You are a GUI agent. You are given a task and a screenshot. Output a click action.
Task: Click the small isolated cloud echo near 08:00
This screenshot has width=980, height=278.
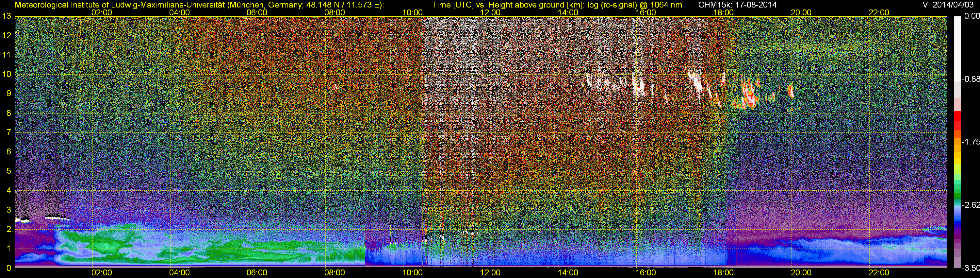pyautogui.click(x=335, y=87)
